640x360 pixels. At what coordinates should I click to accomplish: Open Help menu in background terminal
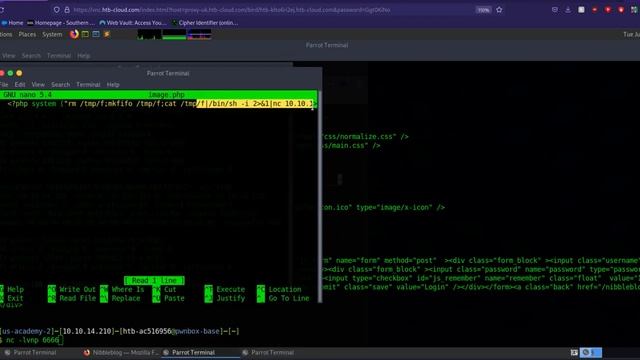(84, 56)
